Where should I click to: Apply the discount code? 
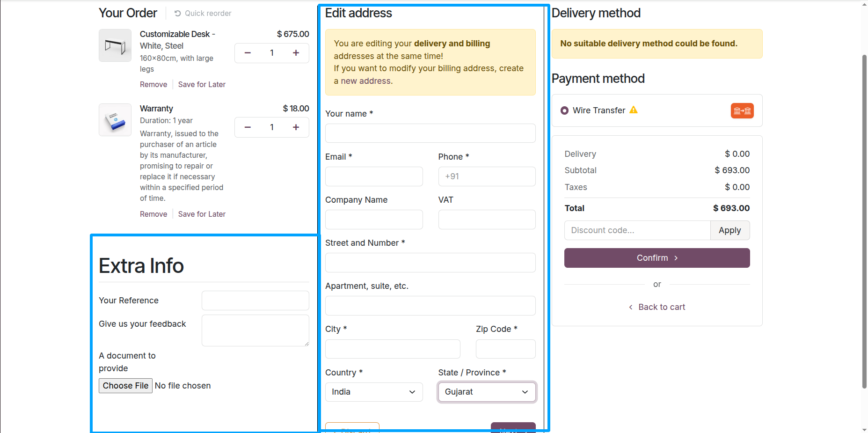pyautogui.click(x=730, y=230)
